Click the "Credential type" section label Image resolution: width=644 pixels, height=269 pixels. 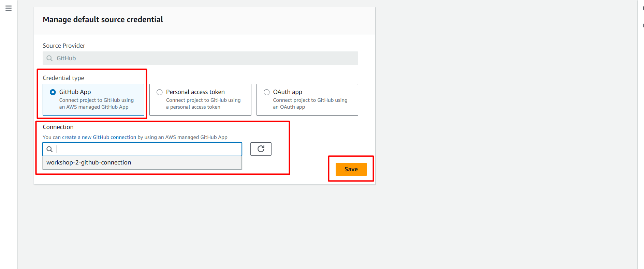coord(63,78)
